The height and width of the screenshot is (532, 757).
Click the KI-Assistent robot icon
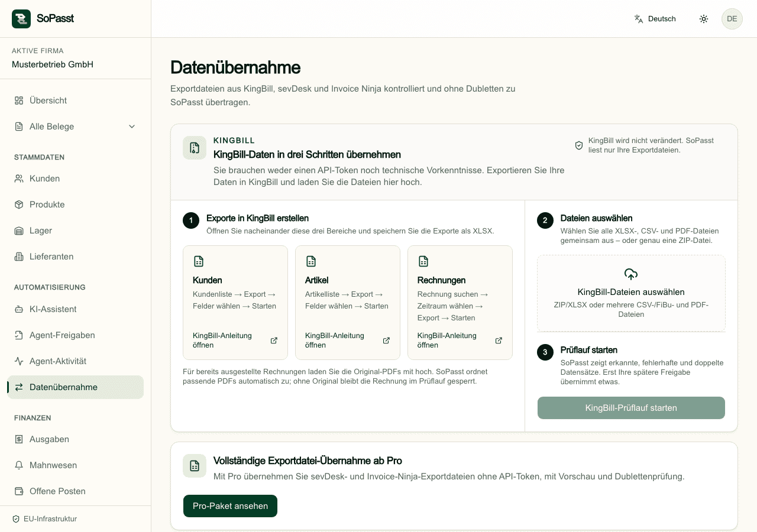(19, 309)
